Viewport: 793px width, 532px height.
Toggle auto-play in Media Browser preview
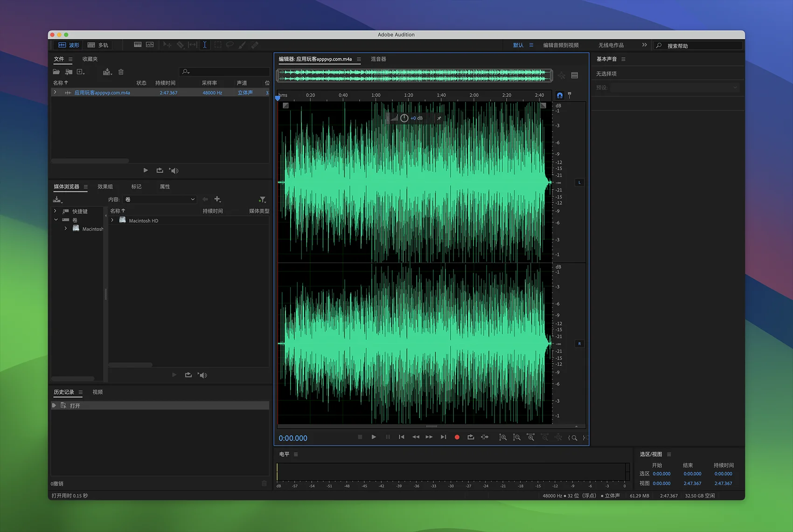pyautogui.click(x=202, y=375)
